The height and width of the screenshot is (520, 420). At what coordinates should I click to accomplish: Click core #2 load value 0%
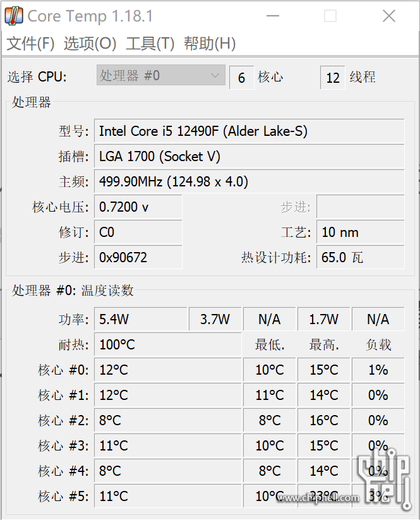(378, 420)
